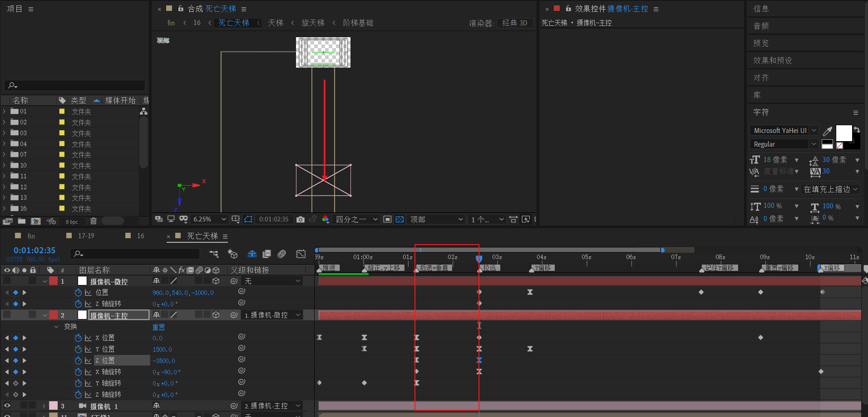The image size is (868, 417).
Task: Toggle 3D layer switch for 摄像机-微控
Action: click(x=216, y=281)
